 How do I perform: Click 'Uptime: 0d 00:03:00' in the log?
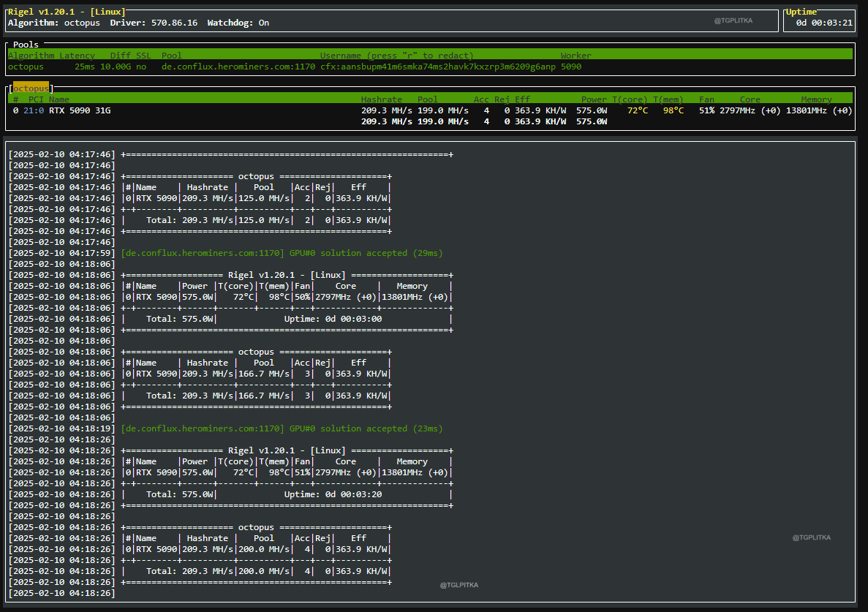pyautogui.click(x=333, y=319)
